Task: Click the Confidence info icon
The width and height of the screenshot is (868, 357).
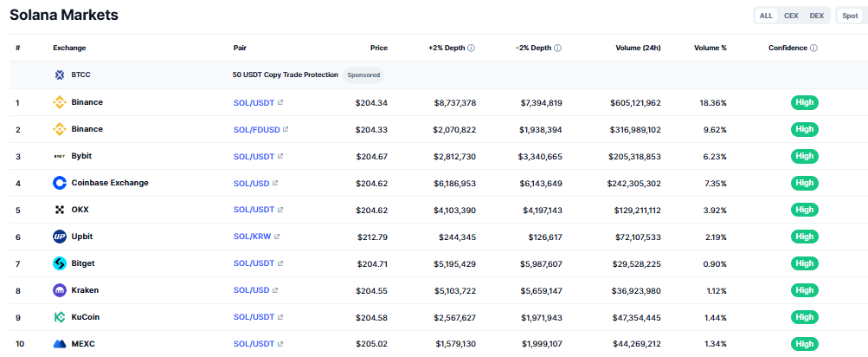Action: click(x=813, y=48)
